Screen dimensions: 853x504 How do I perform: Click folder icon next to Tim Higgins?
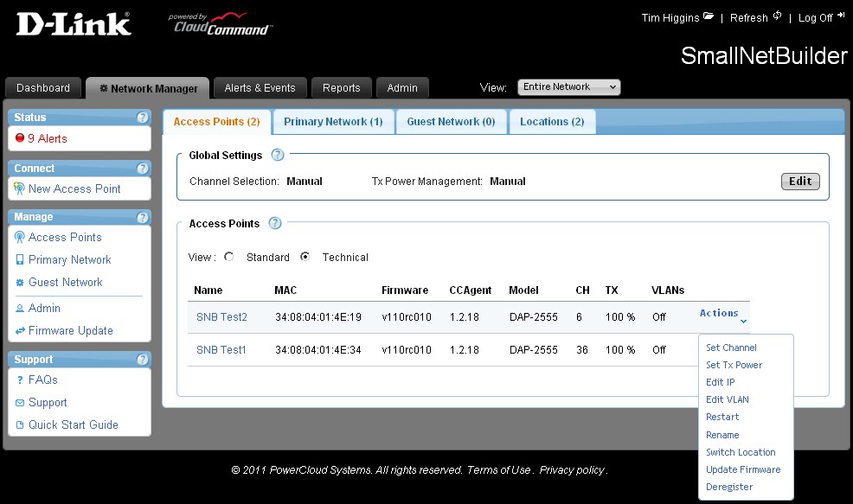[708, 16]
